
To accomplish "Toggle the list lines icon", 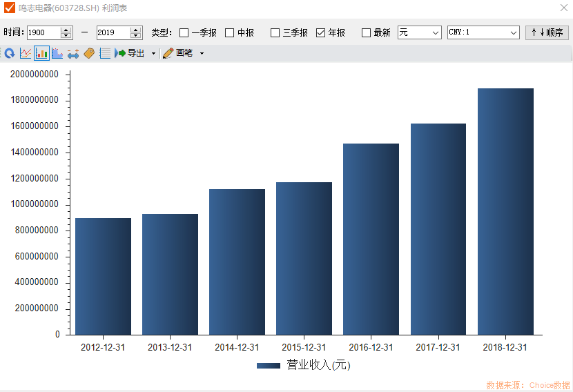I will (105, 53).
